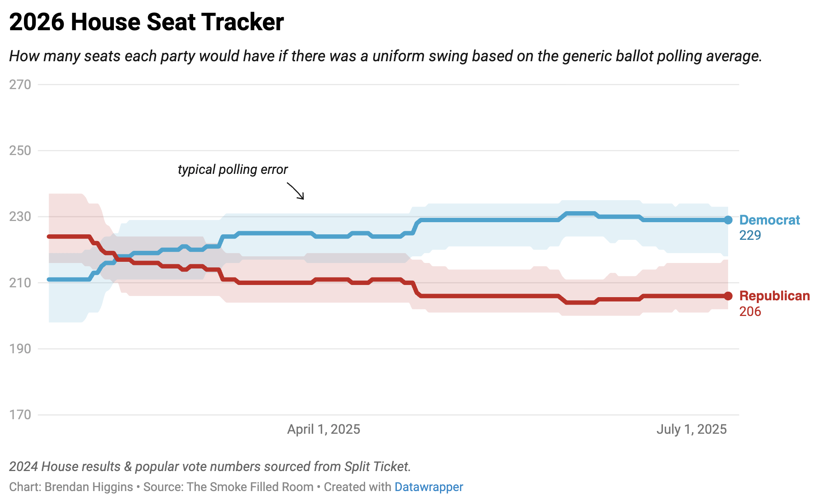Click the Democrat value 229
Viewport: 818px width, 504px height.
tap(750, 236)
